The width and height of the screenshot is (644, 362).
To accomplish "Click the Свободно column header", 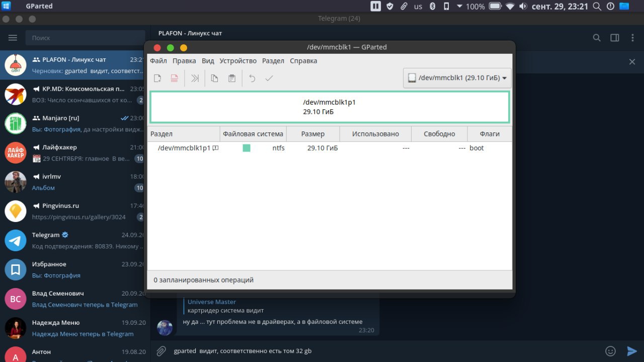I will (x=439, y=134).
